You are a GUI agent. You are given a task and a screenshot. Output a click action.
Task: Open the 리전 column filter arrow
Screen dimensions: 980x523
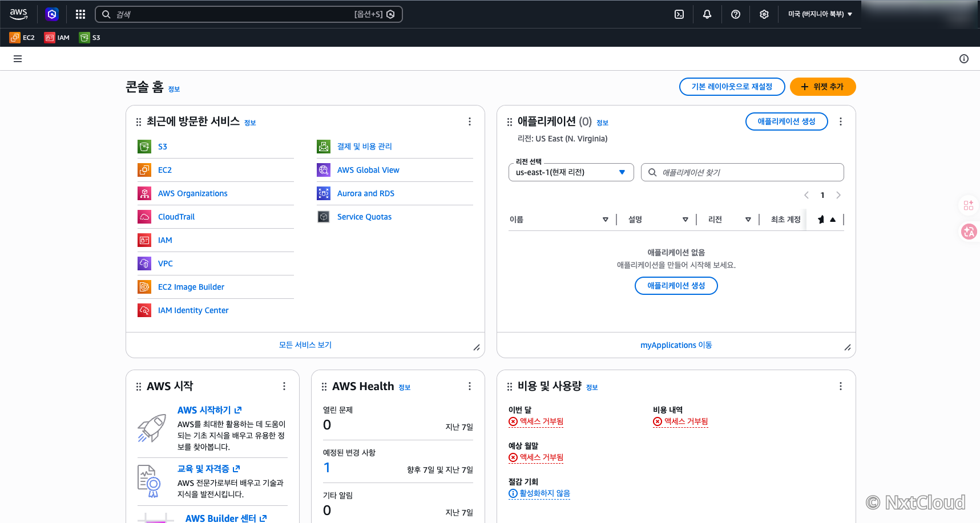[x=748, y=220]
